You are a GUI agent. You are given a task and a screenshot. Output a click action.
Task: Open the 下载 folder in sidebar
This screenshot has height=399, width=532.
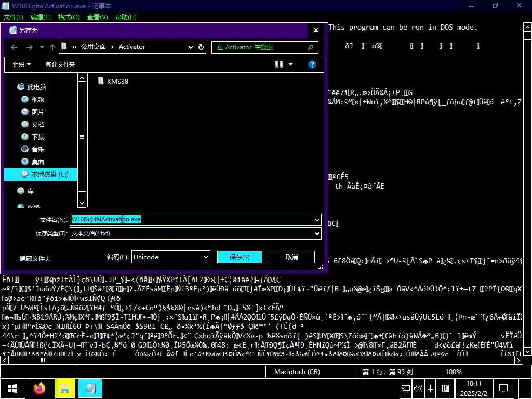pyautogui.click(x=33, y=137)
